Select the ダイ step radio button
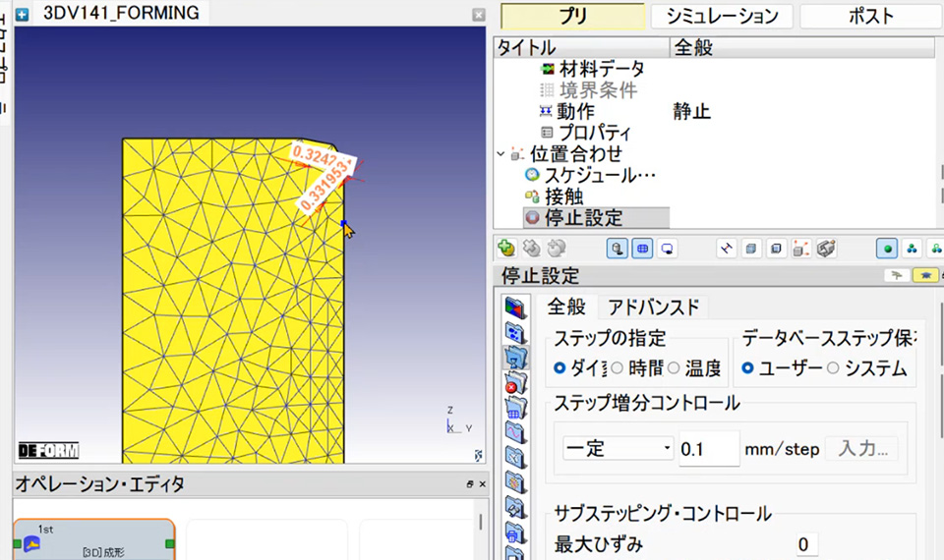Image resolution: width=944 pixels, height=560 pixels. point(560,367)
